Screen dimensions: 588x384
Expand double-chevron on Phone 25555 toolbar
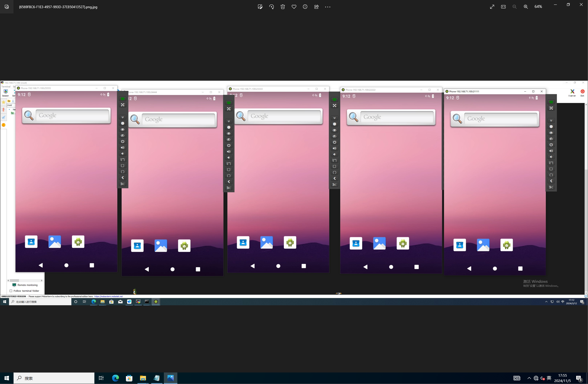click(x=123, y=117)
